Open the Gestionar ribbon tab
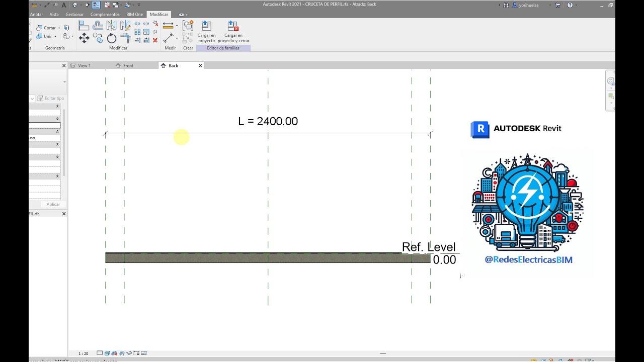This screenshot has height=362, width=644. [x=74, y=15]
